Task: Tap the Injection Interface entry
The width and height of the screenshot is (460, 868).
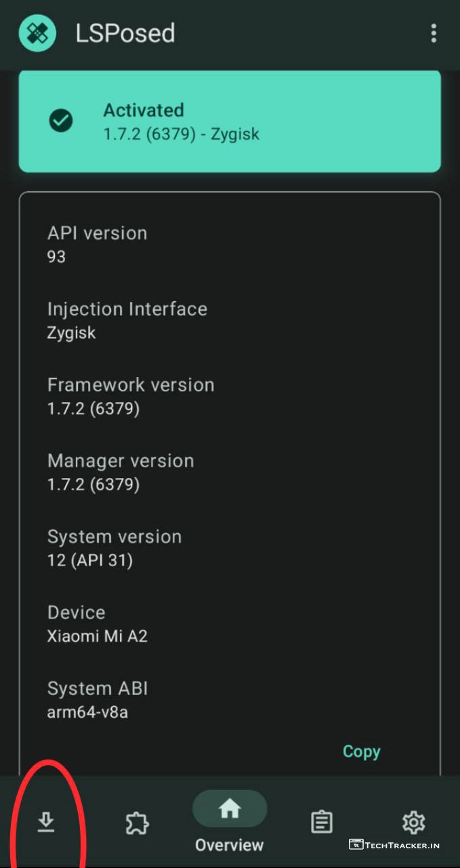Action: tap(127, 320)
